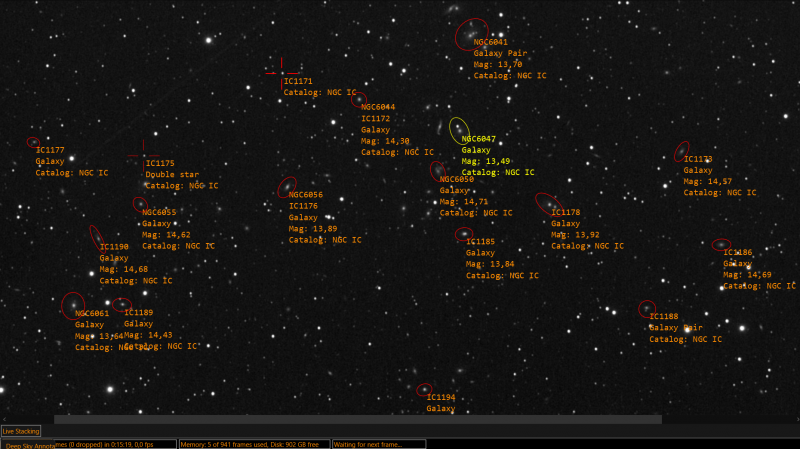This screenshot has height=449, width=800.
Task: Click the 'Mag: 13,84' magnitude text
Action: coord(490,264)
